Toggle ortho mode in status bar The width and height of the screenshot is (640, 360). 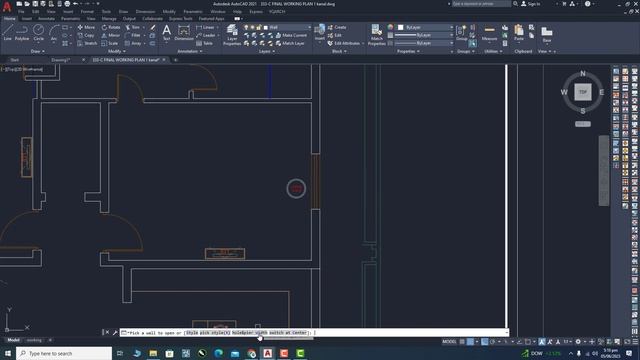[484, 342]
